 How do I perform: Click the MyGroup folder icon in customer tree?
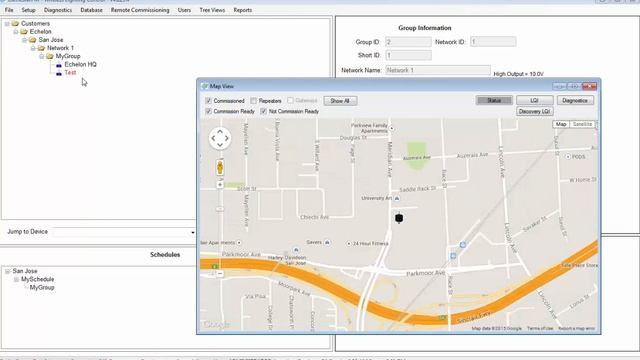50,56
